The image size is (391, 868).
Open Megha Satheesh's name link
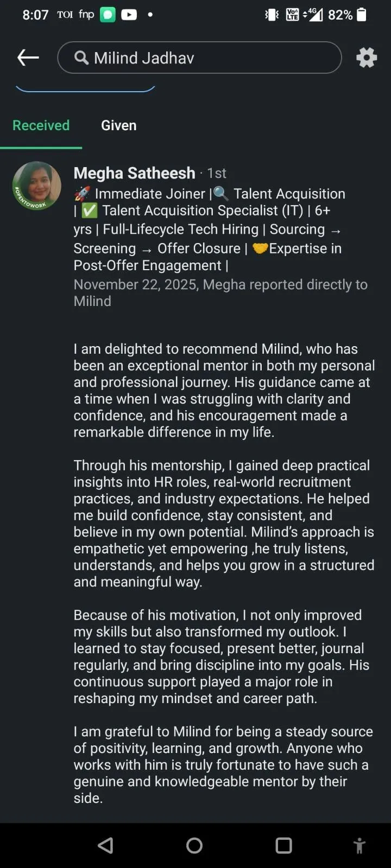coord(134,173)
